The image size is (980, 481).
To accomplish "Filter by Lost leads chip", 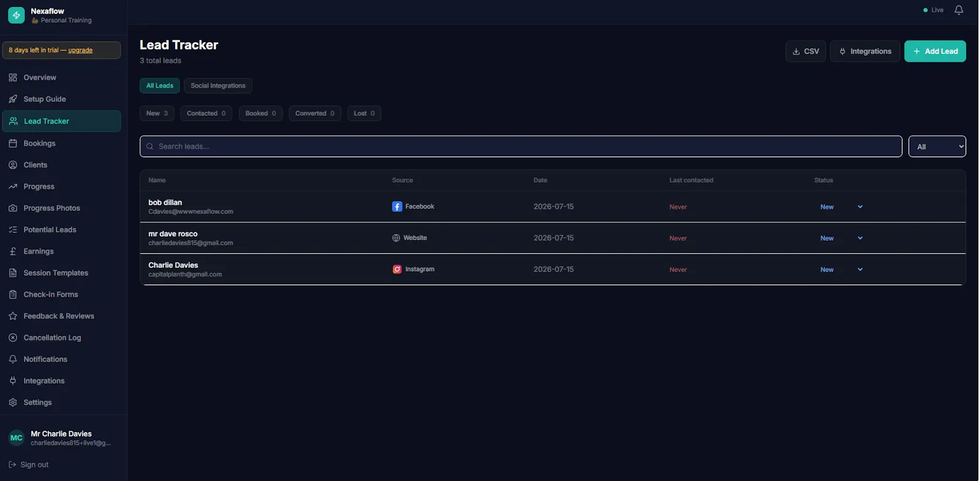I will pos(364,113).
